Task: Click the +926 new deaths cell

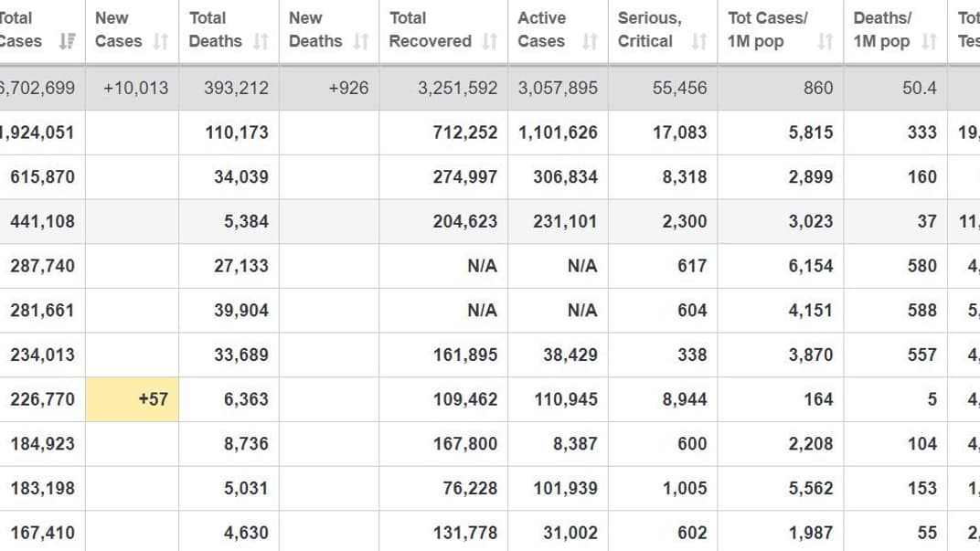Action: 347,88
